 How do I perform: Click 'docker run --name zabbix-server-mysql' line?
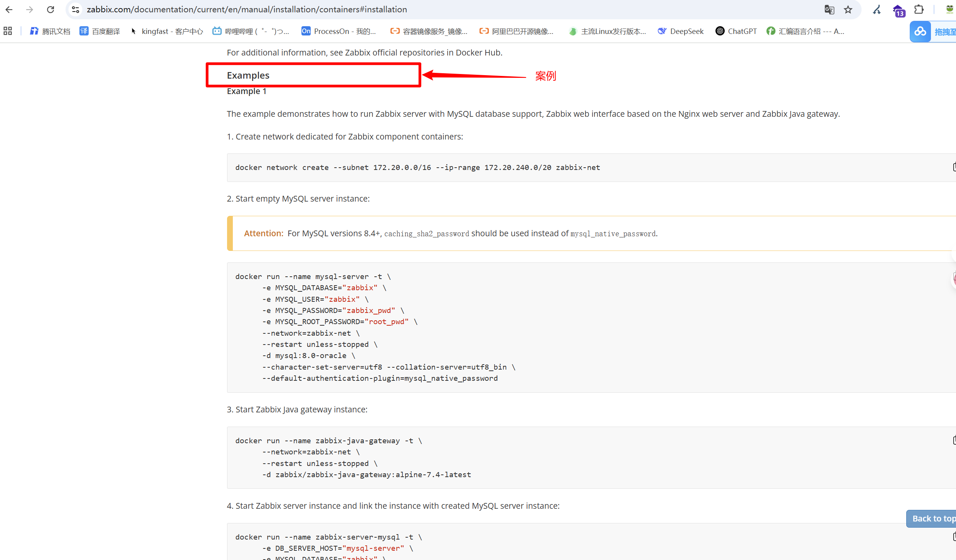[x=329, y=537]
